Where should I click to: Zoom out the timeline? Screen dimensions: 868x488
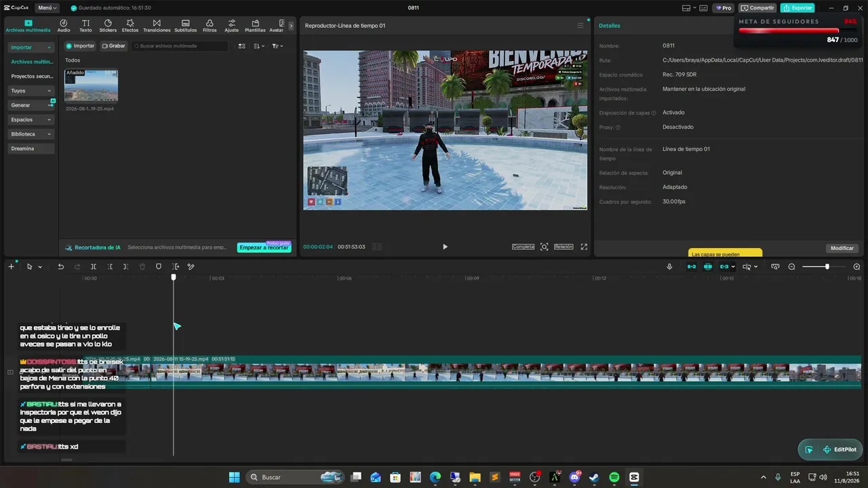click(x=791, y=266)
